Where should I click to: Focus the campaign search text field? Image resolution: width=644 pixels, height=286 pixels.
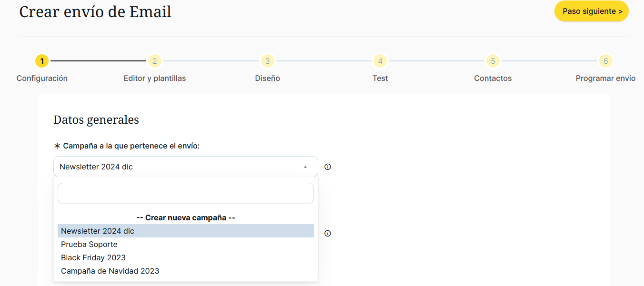186,193
